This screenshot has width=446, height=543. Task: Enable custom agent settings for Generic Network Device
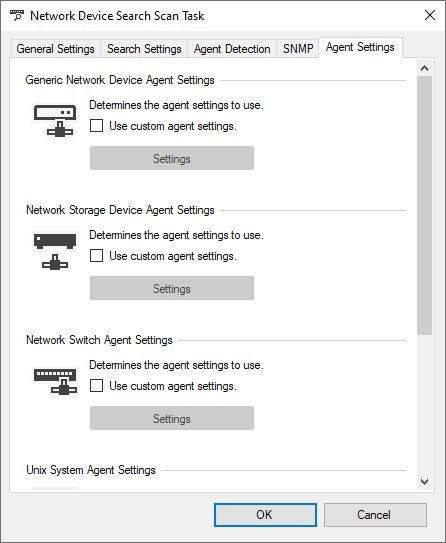[96, 126]
